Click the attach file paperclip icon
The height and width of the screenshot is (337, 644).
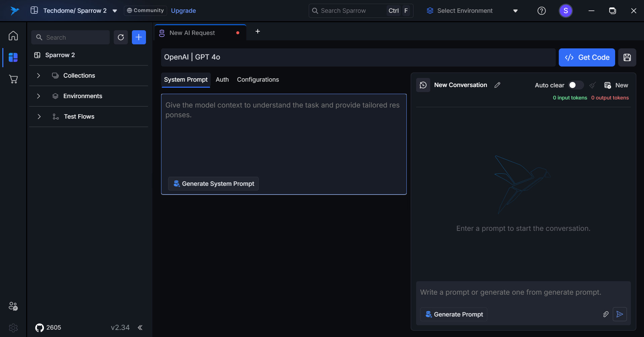(x=606, y=314)
